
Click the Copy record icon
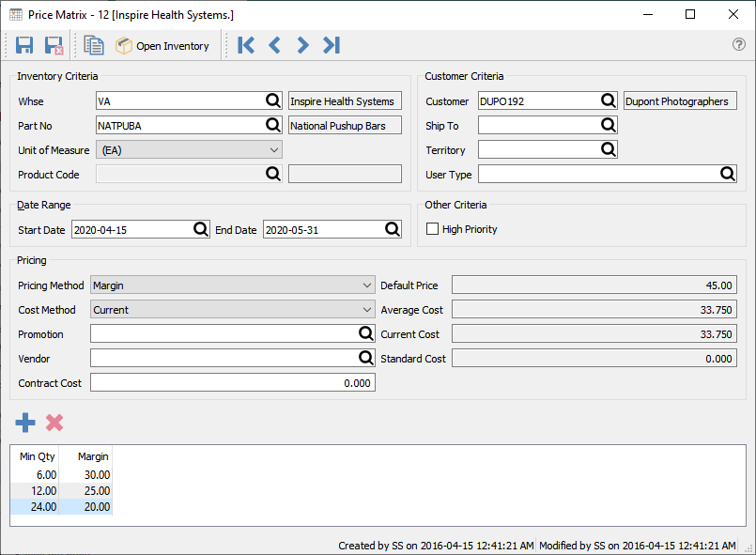tap(94, 45)
